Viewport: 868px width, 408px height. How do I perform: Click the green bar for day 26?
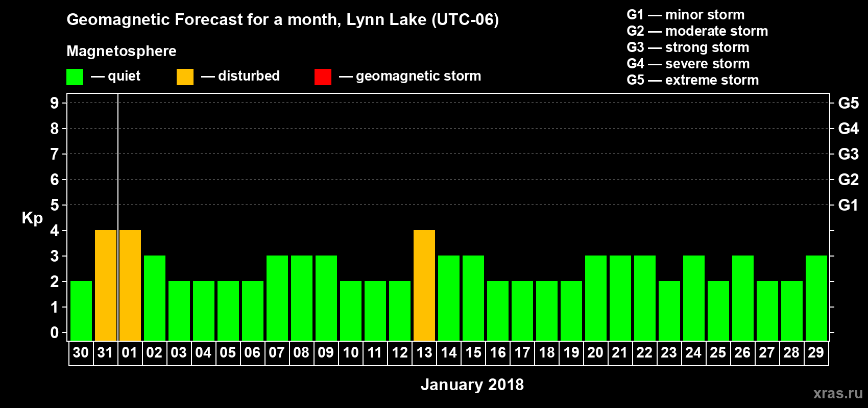point(743,298)
